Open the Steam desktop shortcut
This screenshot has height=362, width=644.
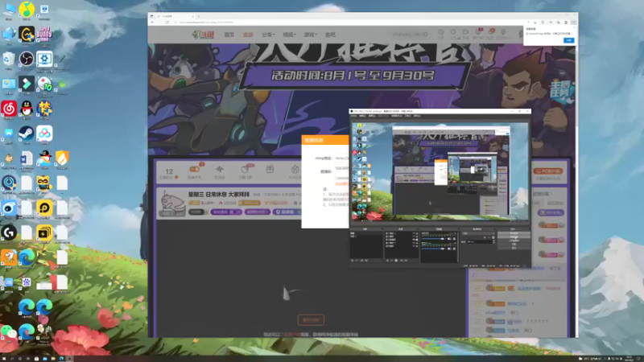click(27, 134)
